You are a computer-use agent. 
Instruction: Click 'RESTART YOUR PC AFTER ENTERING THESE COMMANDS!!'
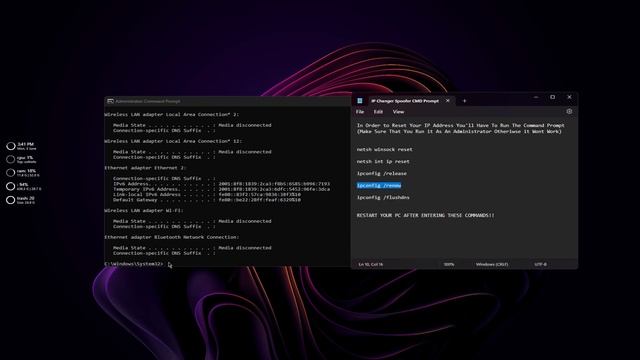pyautogui.click(x=425, y=215)
